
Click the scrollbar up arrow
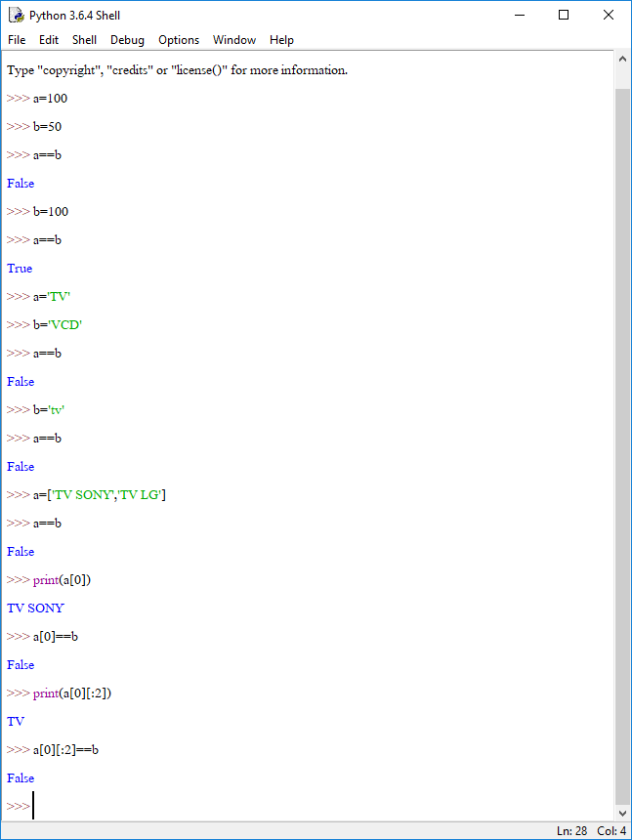622,59
